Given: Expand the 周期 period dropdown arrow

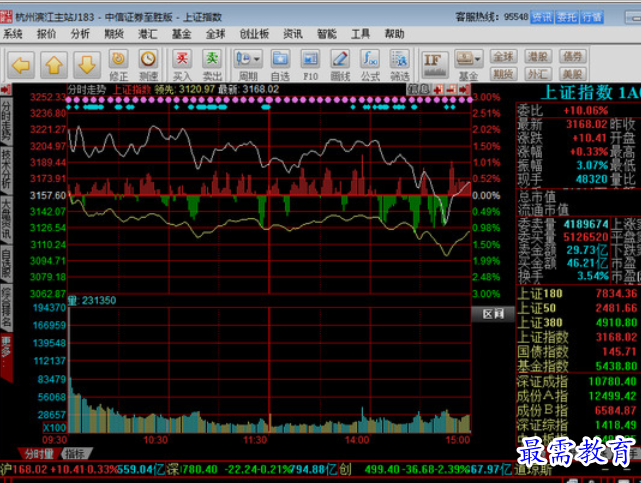Looking at the screenshot, I should [x=257, y=59].
